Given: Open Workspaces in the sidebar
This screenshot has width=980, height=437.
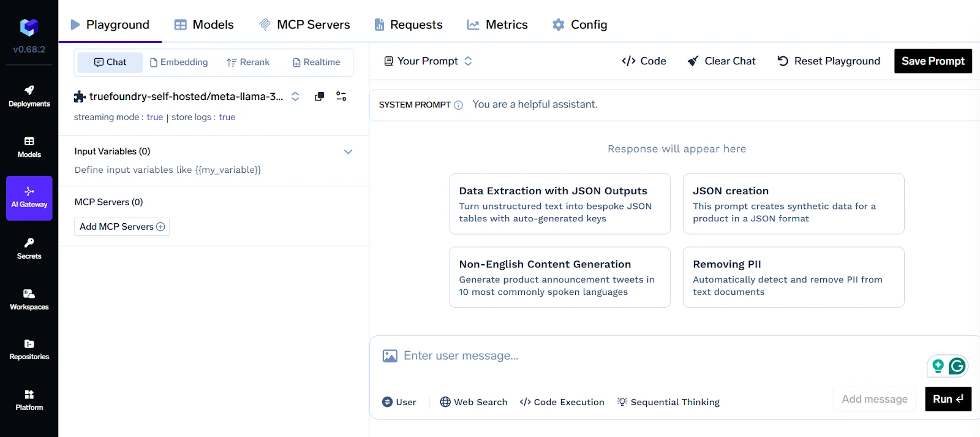Looking at the screenshot, I should pos(29,299).
